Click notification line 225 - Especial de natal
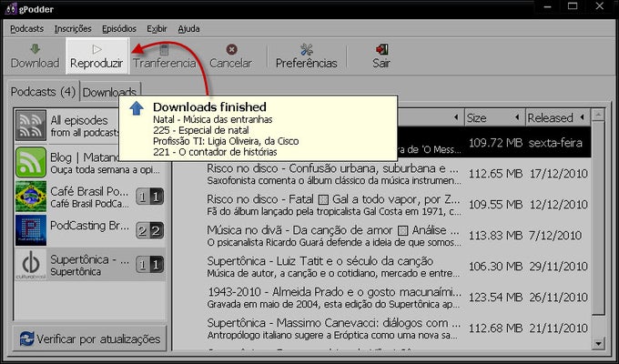The width and height of the screenshot is (619, 364). point(201,130)
